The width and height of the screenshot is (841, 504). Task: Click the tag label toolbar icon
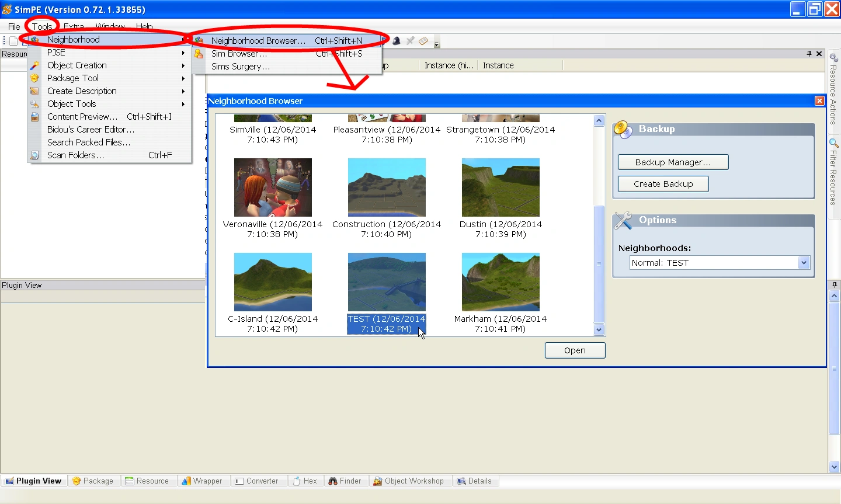point(423,41)
